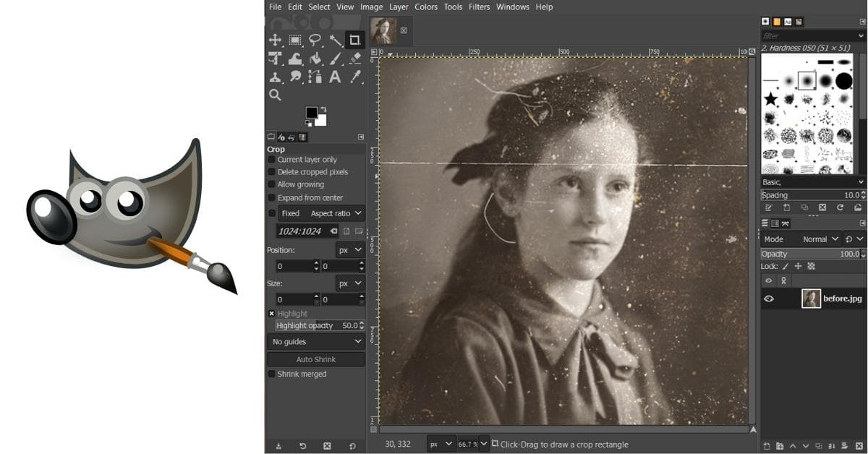The height and width of the screenshot is (454, 868).
Task: Open the Windows menu
Action: [x=513, y=7]
